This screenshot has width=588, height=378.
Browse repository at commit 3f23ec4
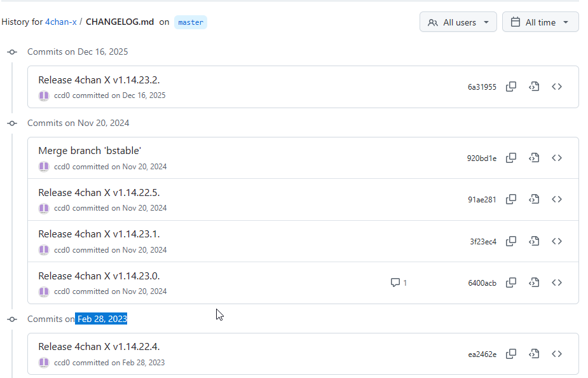pos(557,241)
